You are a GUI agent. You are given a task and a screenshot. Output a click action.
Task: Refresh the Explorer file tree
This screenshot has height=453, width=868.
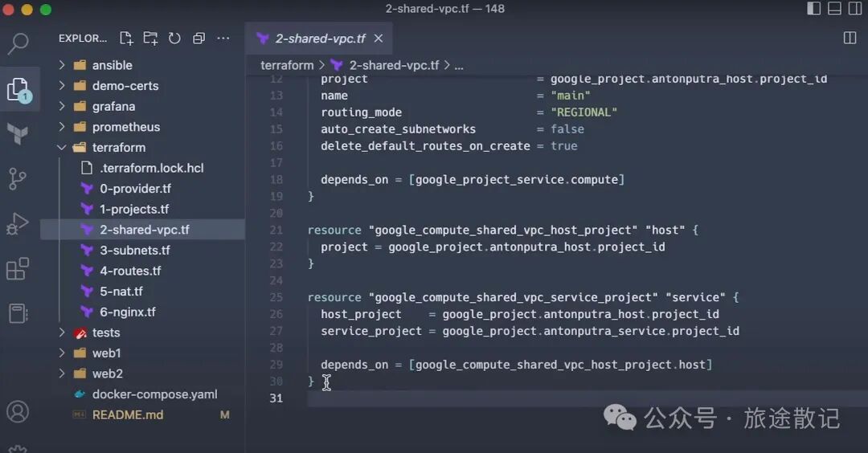tap(174, 39)
